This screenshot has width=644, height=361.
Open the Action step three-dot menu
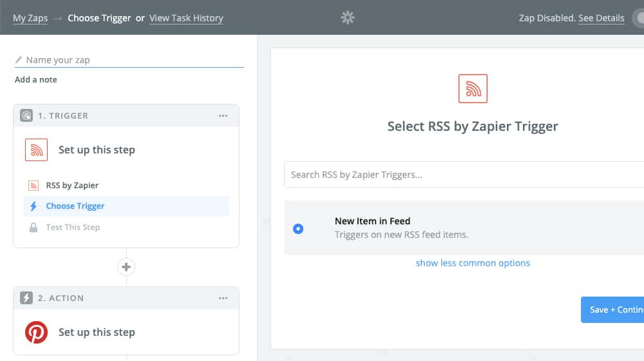pyautogui.click(x=223, y=298)
